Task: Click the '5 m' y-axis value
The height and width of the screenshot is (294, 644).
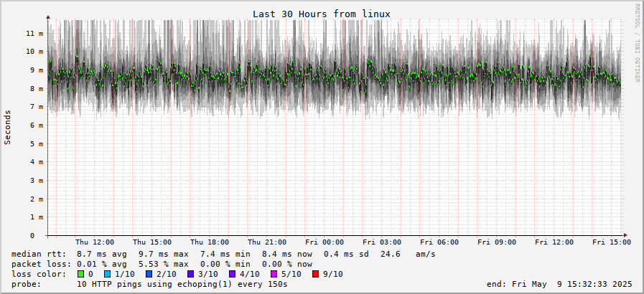Action: tap(37, 144)
